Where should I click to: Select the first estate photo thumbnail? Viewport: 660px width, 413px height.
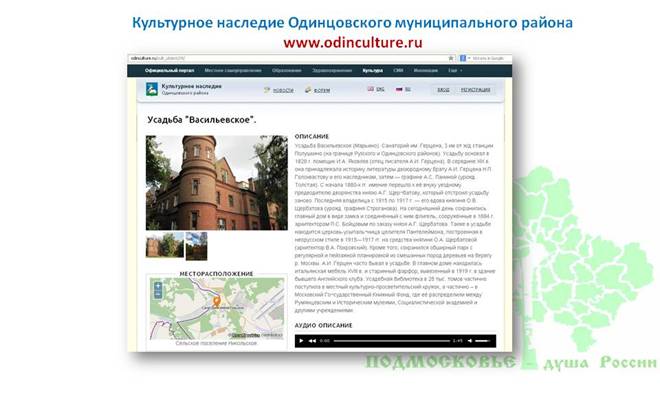pyautogui.click(x=165, y=245)
